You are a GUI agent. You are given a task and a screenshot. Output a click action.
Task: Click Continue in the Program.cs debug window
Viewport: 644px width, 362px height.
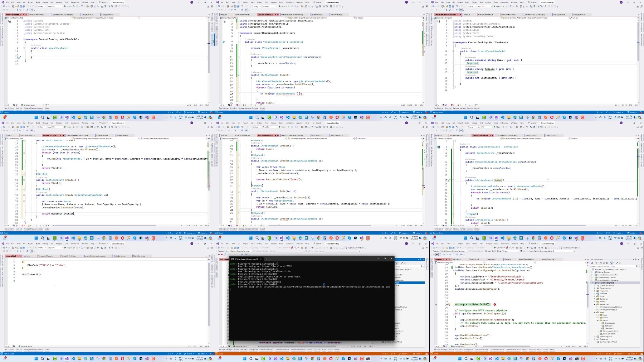pos(499,248)
